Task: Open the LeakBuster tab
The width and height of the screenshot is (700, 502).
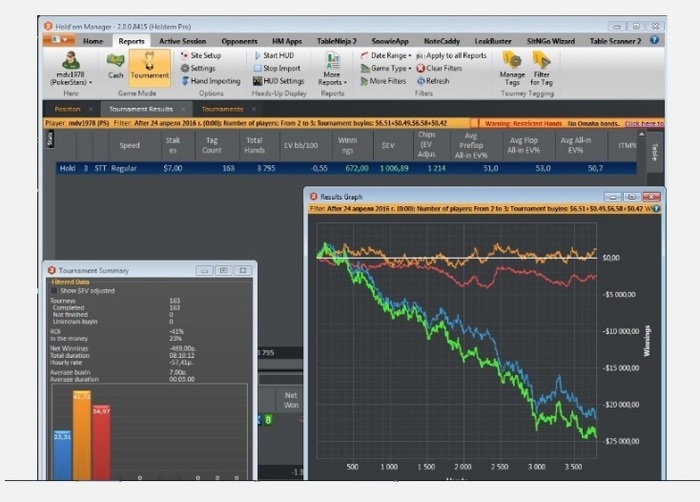Action: point(493,41)
